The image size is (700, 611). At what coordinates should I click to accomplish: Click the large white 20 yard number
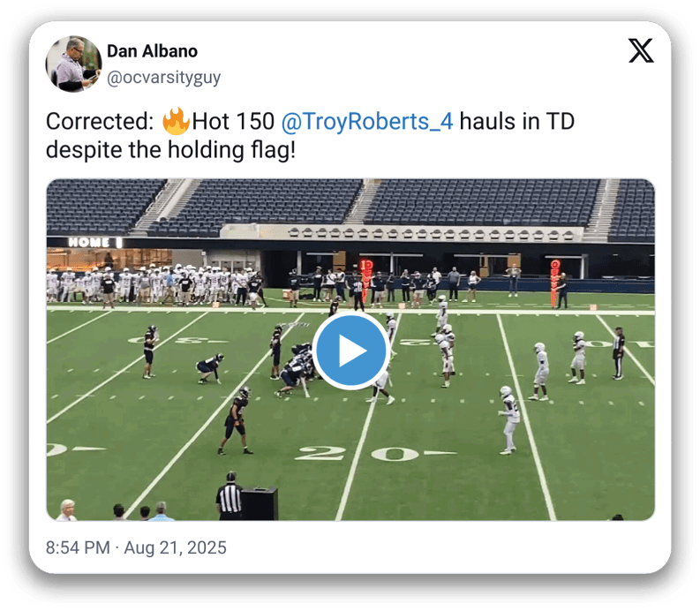[358, 454]
